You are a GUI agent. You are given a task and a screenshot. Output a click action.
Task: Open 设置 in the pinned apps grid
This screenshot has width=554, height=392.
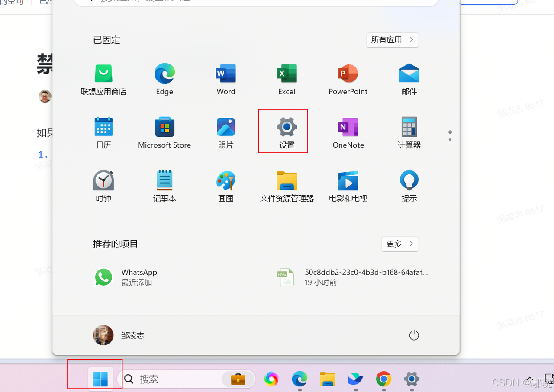pos(287,133)
